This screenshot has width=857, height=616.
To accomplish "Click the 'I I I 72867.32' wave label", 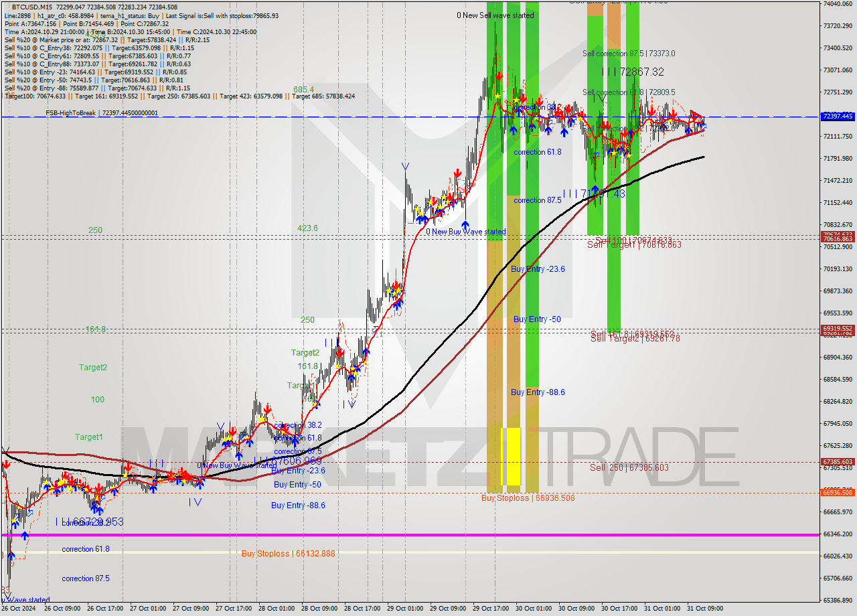I will (633, 72).
